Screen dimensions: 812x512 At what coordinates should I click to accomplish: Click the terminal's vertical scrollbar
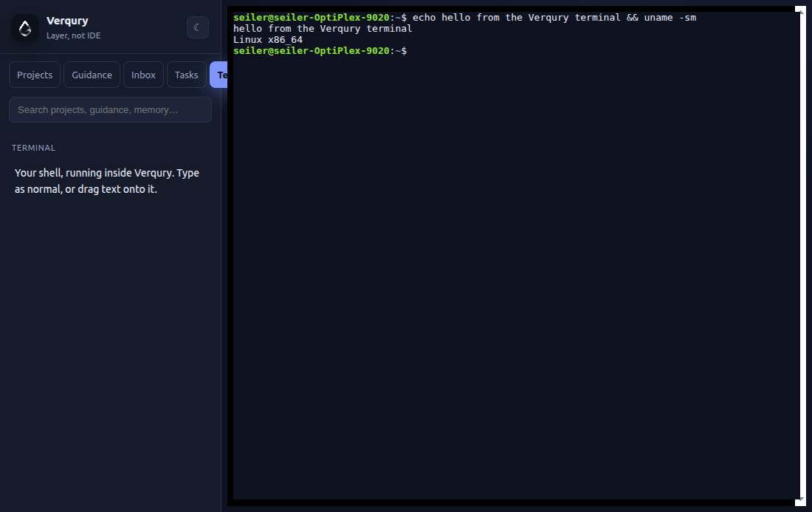pos(801,256)
